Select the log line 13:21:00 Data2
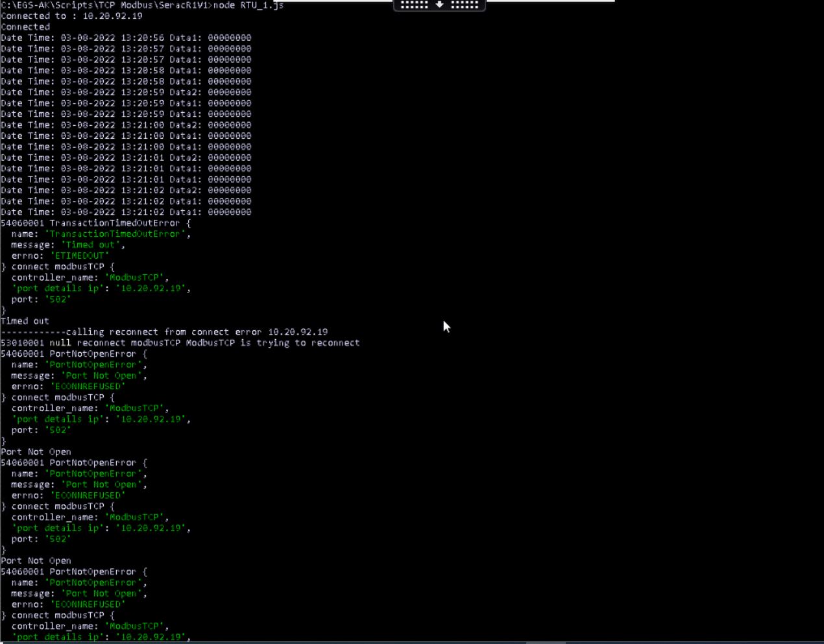 click(126, 125)
